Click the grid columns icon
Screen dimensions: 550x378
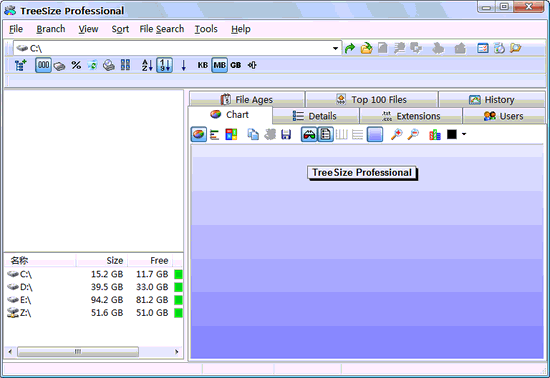(x=125, y=65)
